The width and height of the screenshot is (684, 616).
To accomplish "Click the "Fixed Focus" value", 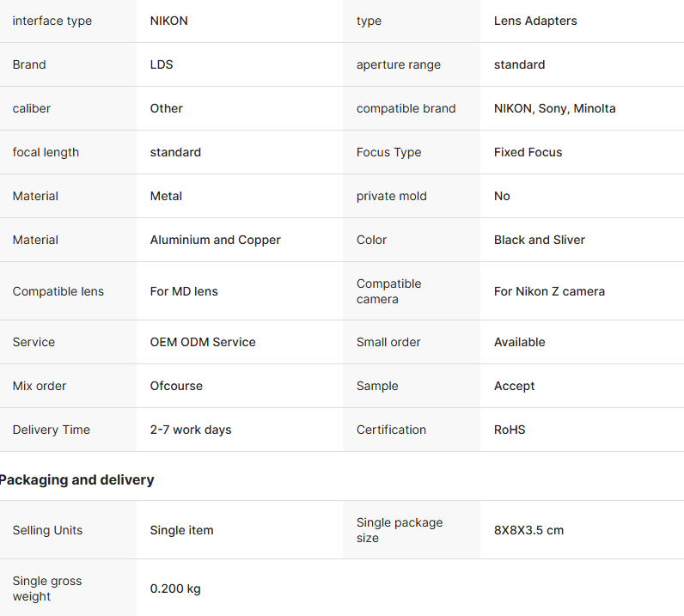I will [528, 152].
